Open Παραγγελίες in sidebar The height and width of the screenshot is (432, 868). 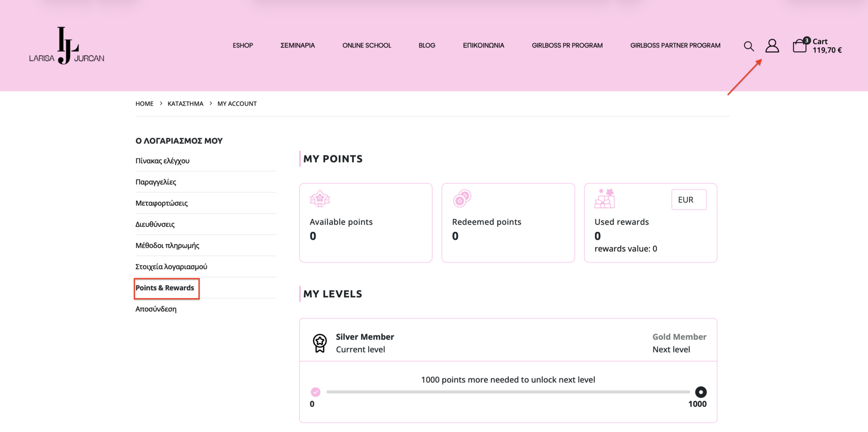coord(156,182)
